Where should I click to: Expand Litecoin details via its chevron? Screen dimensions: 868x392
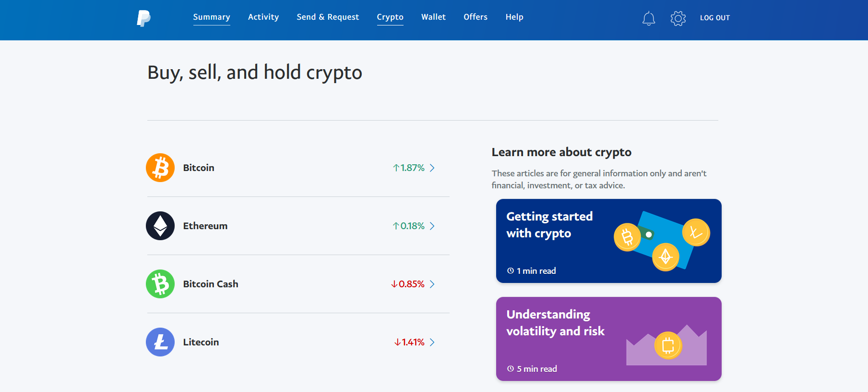point(432,342)
